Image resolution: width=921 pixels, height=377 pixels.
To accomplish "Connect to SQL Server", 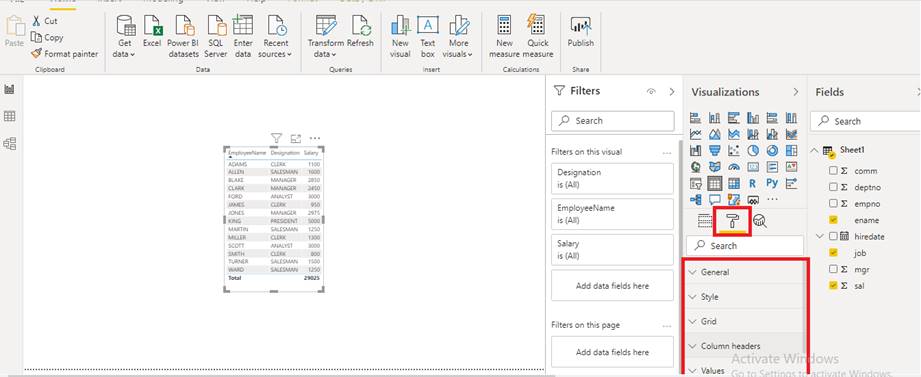I will point(215,36).
